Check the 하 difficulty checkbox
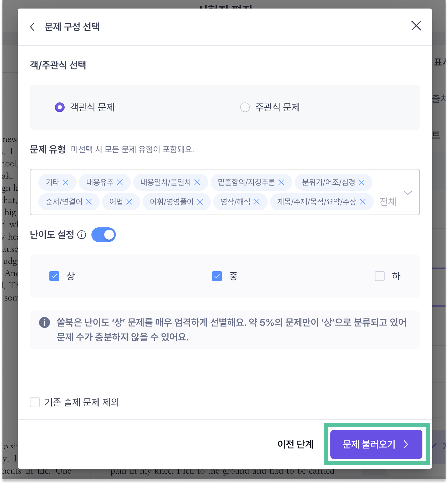448x484 pixels. click(380, 276)
